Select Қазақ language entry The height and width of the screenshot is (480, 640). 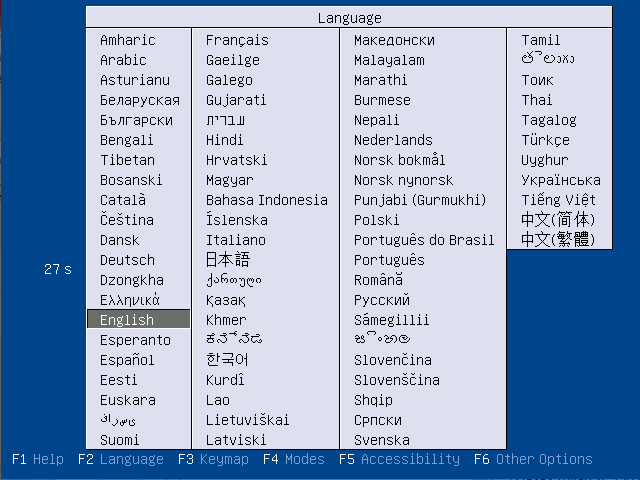coord(226,300)
